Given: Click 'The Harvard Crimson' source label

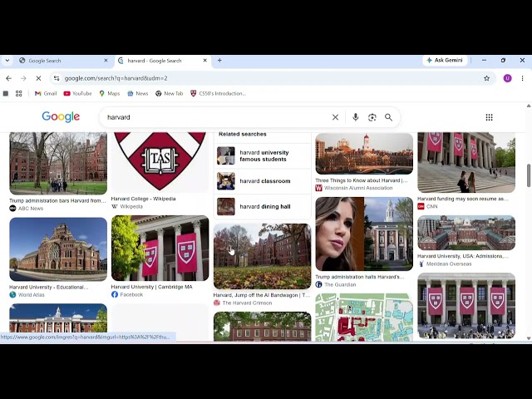Looking at the screenshot, I should [247, 303].
